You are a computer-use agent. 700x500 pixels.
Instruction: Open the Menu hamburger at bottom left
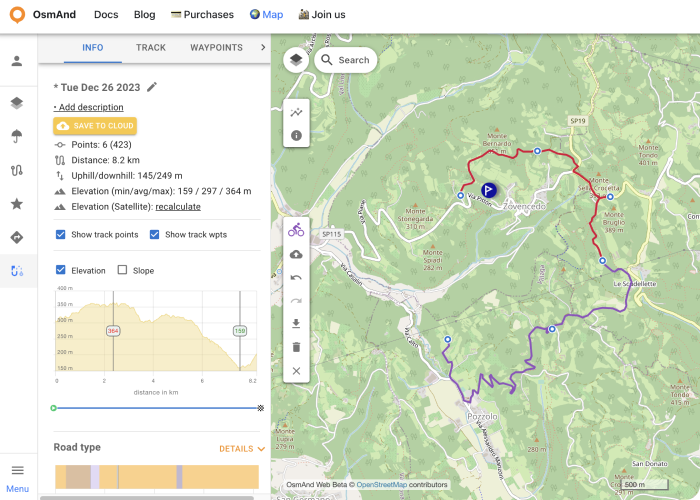[x=17, y=476]
